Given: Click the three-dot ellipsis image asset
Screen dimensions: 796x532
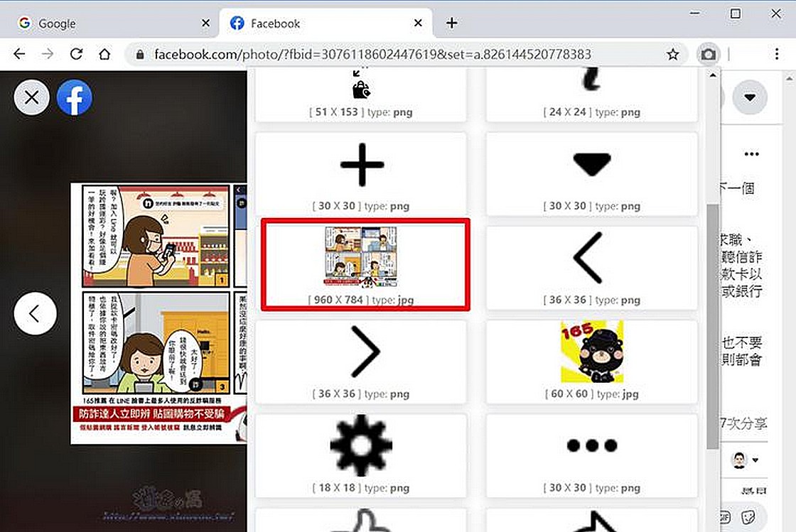Looking at the screenshot, I should coord(591,445).
